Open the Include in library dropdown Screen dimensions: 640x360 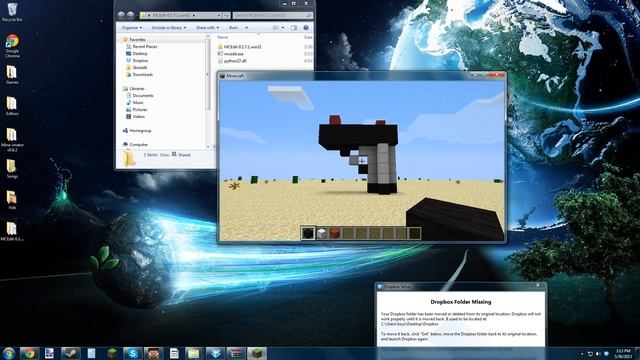(169, 27)
